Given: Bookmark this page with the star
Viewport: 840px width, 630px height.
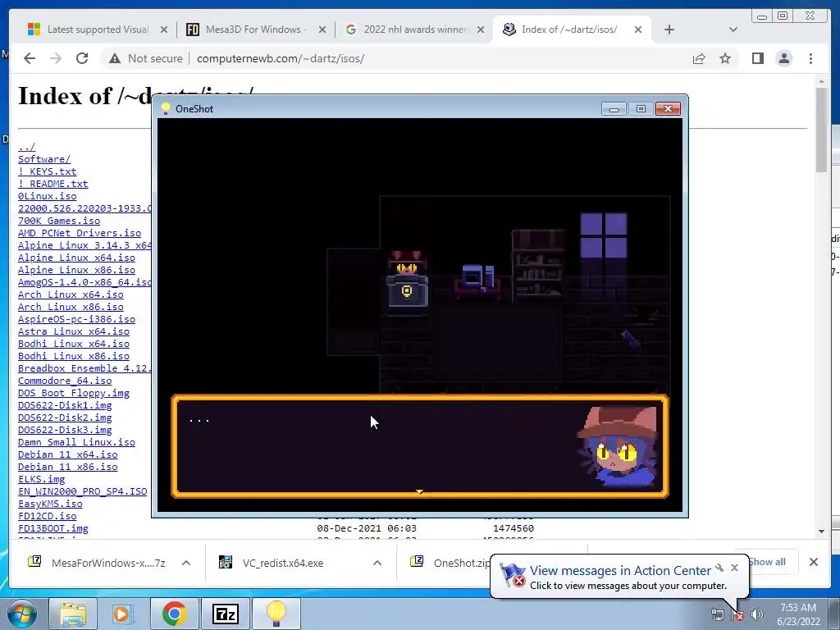Looking at the screenshot, I should click(x=725, y=58).
